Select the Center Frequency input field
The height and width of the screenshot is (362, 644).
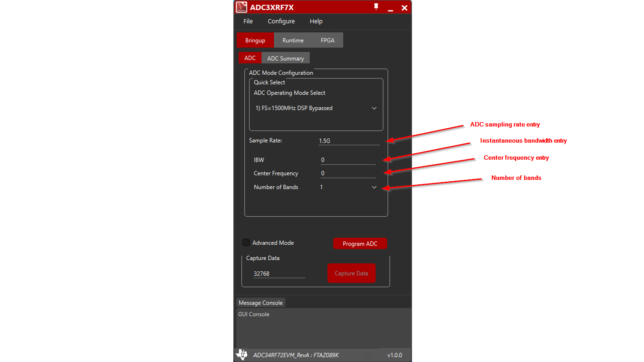click(348, 173)
